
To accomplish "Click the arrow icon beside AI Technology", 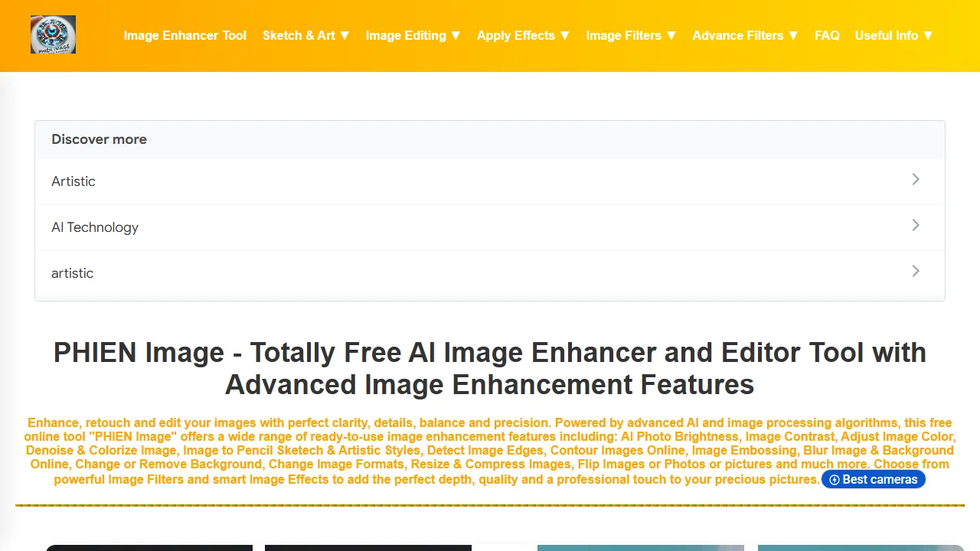I will tap(916, 225).
